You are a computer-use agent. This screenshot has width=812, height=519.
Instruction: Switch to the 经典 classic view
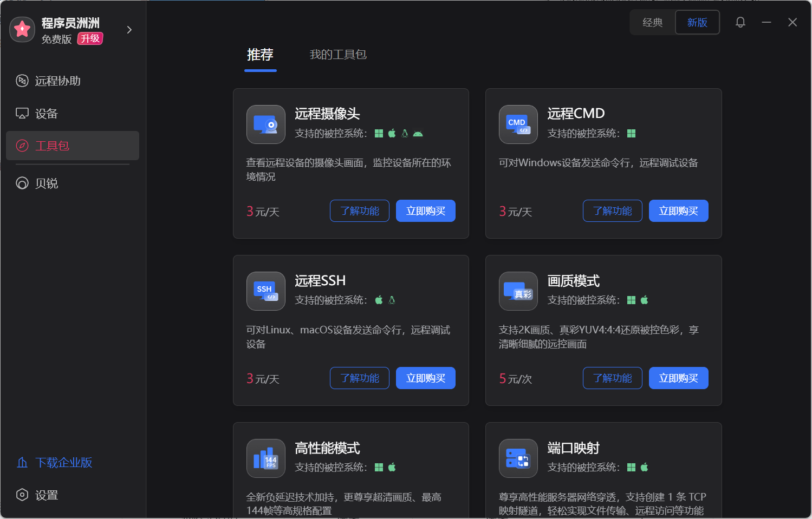653,22
